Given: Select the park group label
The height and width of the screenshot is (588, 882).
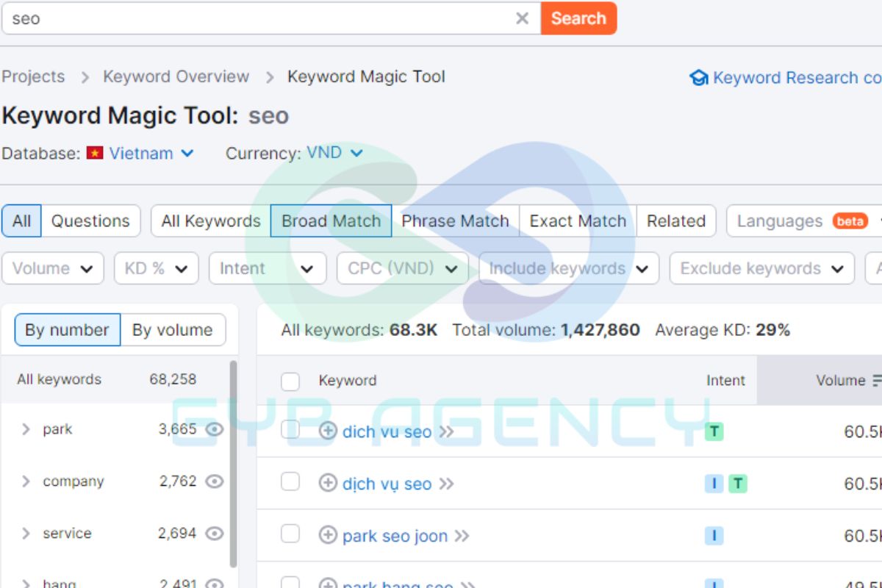Looking at the screenshot, I should click(57, 429).
